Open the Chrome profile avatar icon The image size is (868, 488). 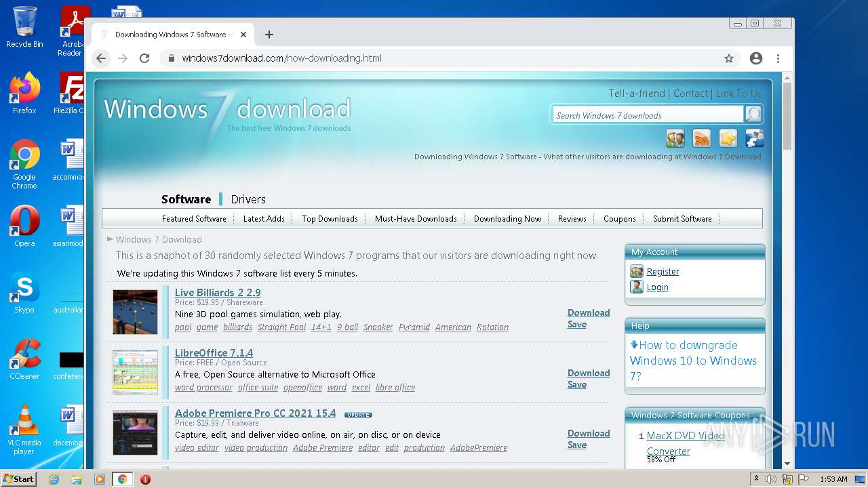(x=756, y=58)
